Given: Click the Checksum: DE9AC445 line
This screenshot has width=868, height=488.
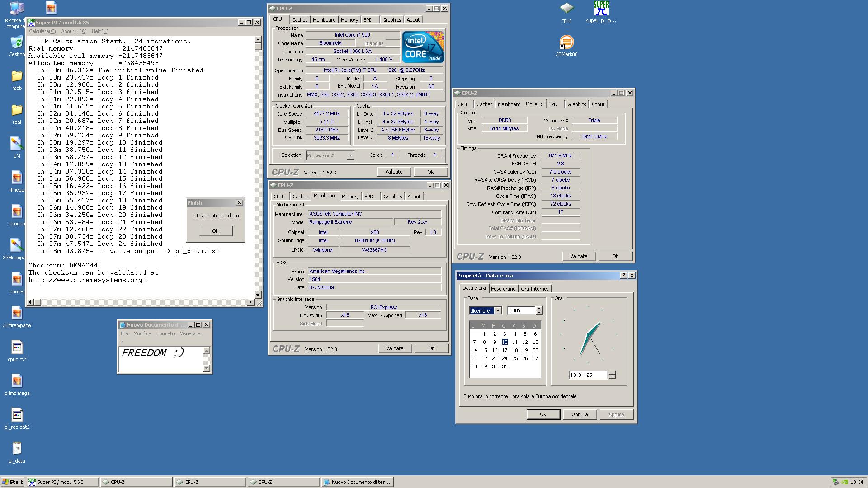Looking at the screenshot, I should click(65, 266).
